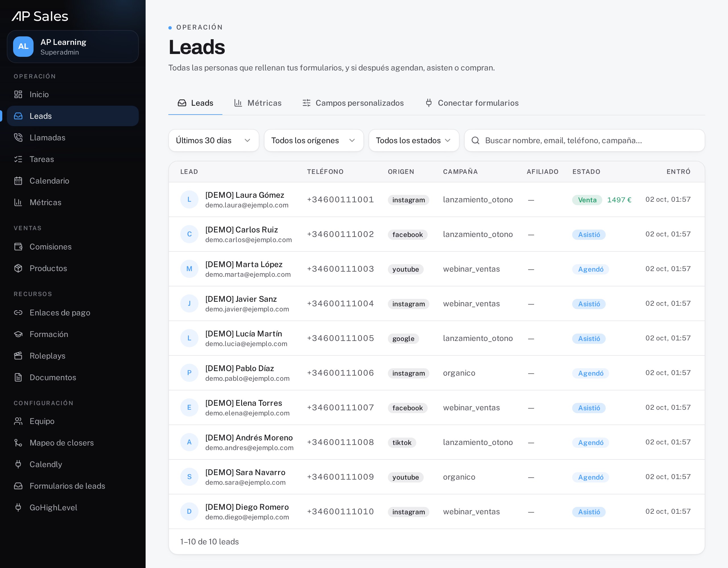Open the Conectar formularios tab

472,103
